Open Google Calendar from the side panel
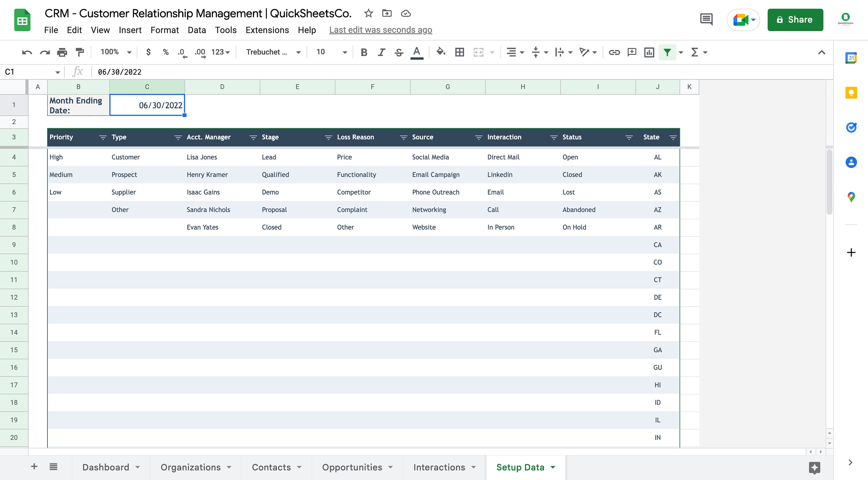The height and width of the screenshot is (480, 868). (x=852, y=58)
